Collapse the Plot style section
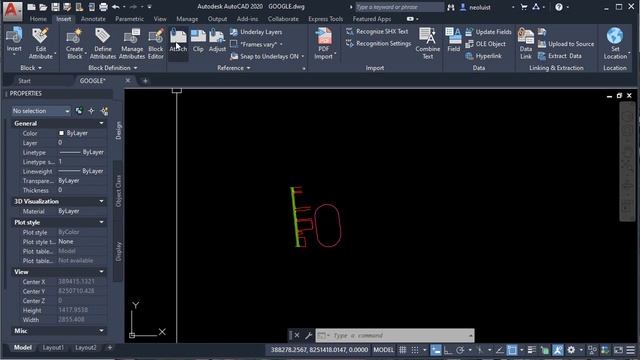Screen dimensions: 640x360 [x=101, y=222]
